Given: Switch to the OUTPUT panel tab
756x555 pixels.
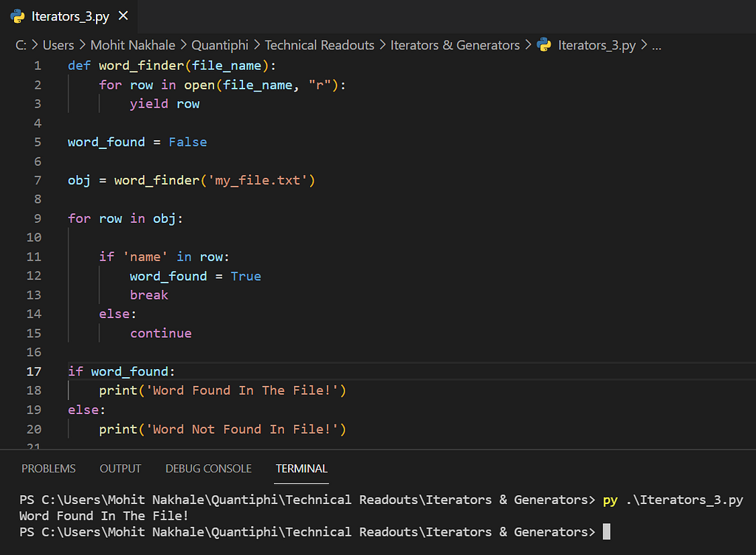Looking at the screenshot, I should click(120, 468).
